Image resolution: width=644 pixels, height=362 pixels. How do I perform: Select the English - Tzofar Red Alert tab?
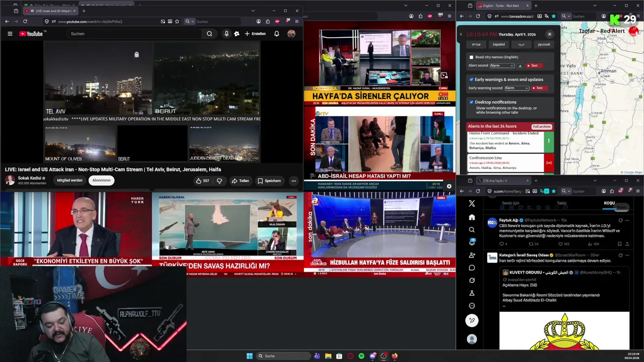click(503, 6)
